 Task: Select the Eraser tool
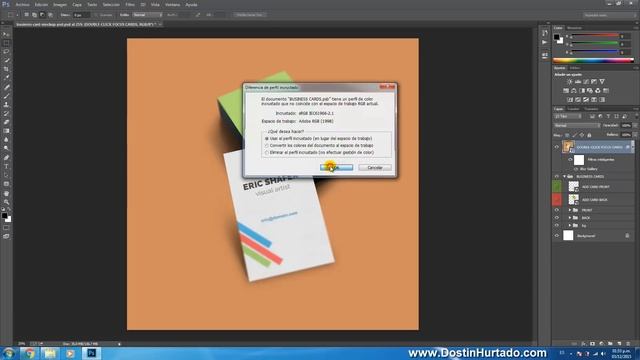6,122
